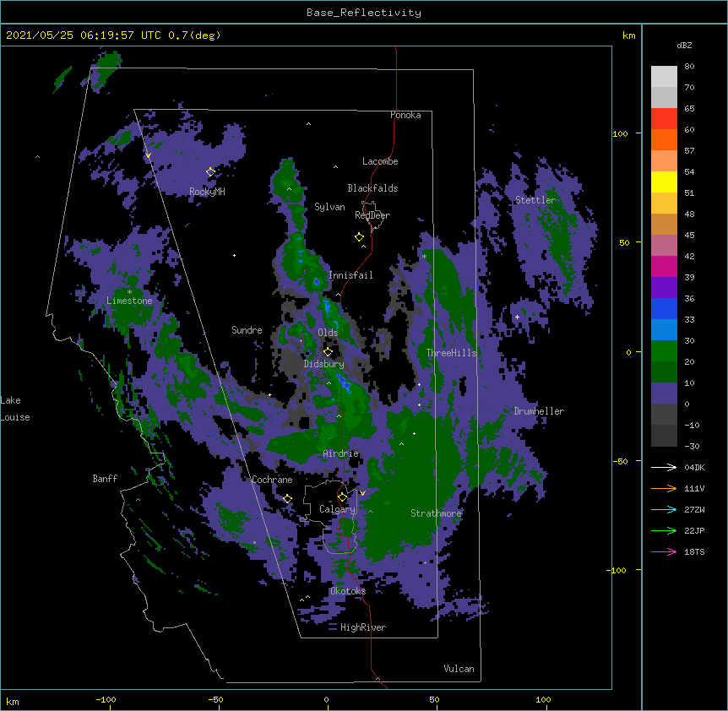The image size is (728, 711).
Task: Click the Lacombe city label
Action: [380, 161]
